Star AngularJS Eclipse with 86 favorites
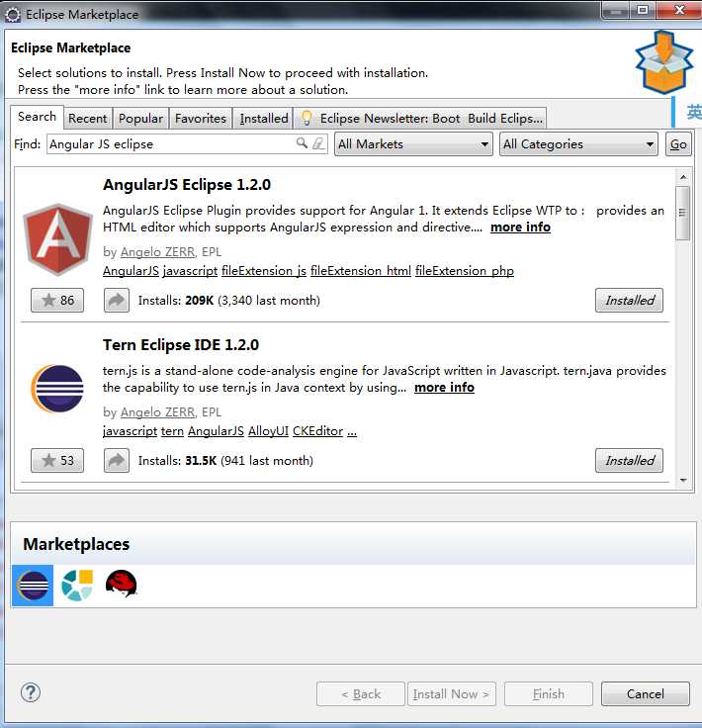This screenshot has width=702, height=728. [x=57, y=301]
